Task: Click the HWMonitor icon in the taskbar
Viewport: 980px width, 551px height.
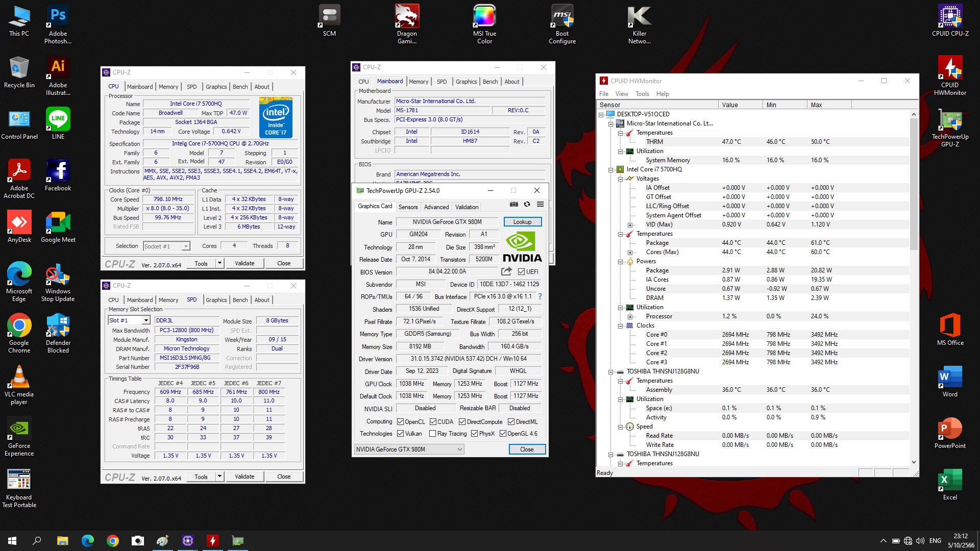Action: [212, 541]
